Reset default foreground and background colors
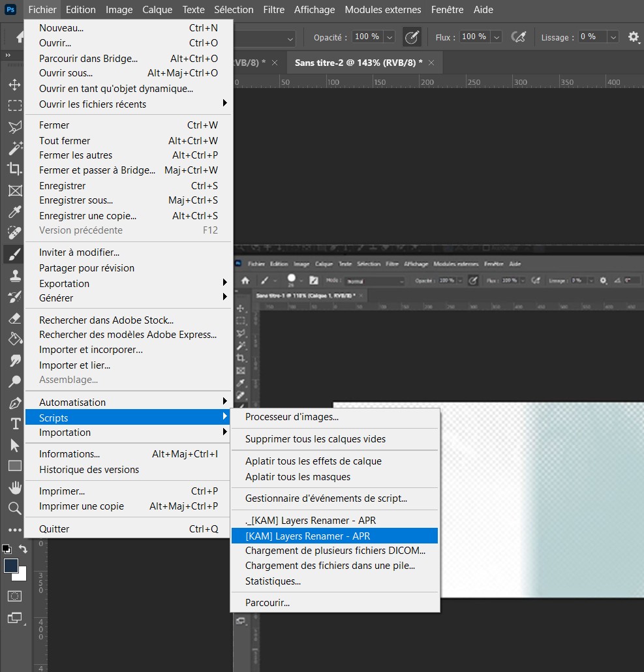 point(7,549)
